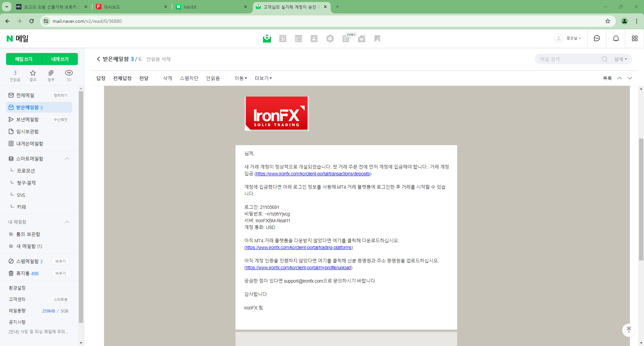
Task: Open the chat bubble icon
Action: tap(597, 38)
